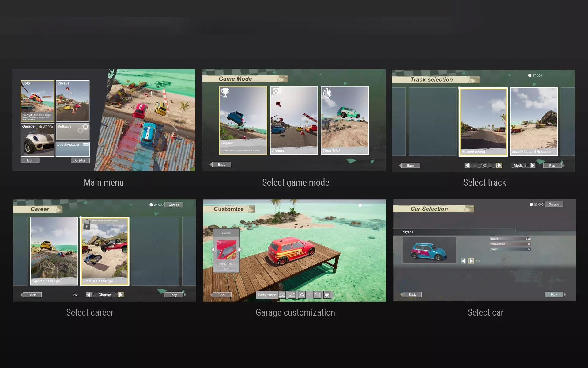This screenshot has width=588, height=368.
Task: Click the blue car preview for Player 1
Action: tap(429, 250)
